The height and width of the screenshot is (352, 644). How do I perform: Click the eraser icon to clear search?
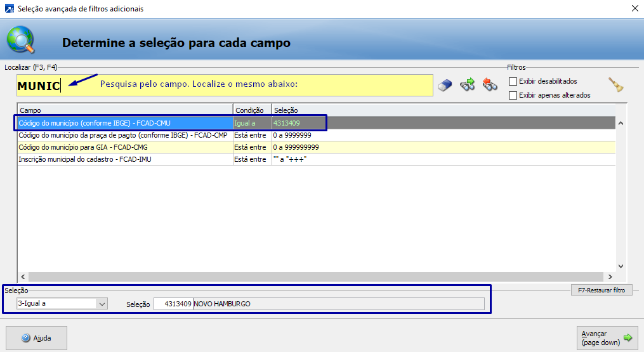pyautogui.click(x=445, y=85)
